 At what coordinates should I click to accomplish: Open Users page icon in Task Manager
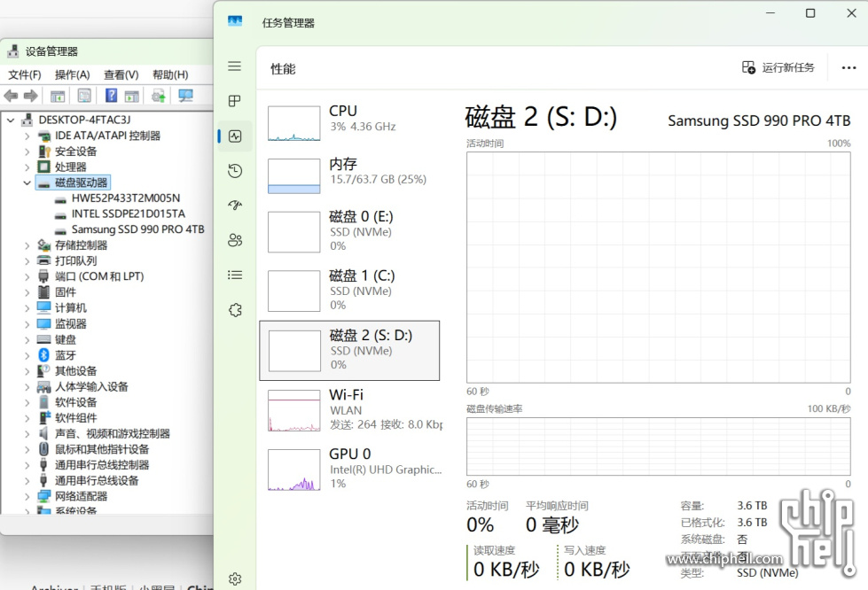235,240
